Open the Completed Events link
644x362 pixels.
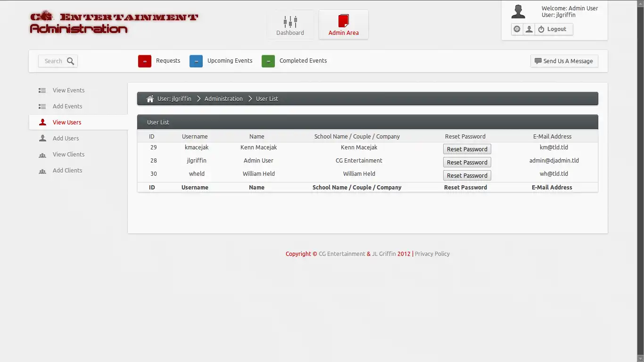click(x=303, y=61)
